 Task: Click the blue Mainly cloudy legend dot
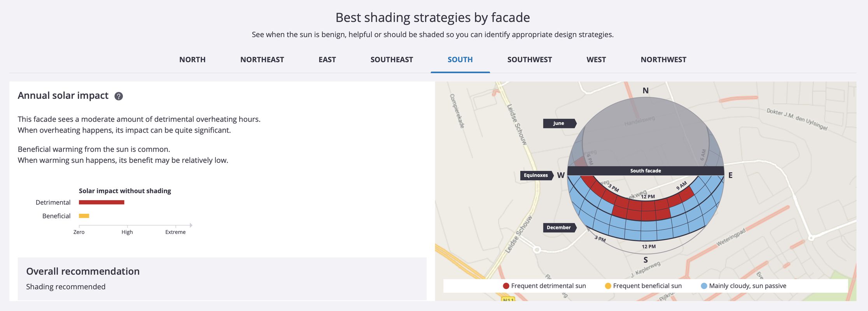[704, 286]
